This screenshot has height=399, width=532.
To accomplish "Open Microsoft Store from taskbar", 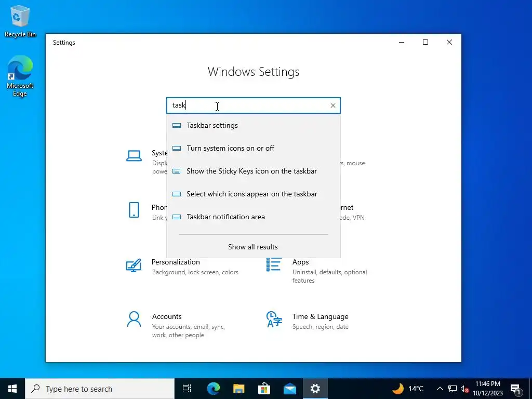I will tap(264, 389).
